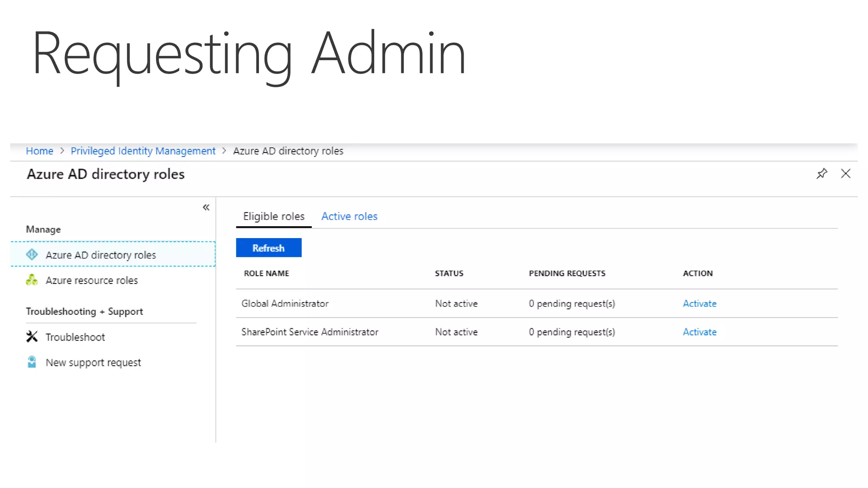Open Privileged Identity Management breadcrumb link
Image resolution: width=868 pixels, height=488 pixels.
[143, 151]
